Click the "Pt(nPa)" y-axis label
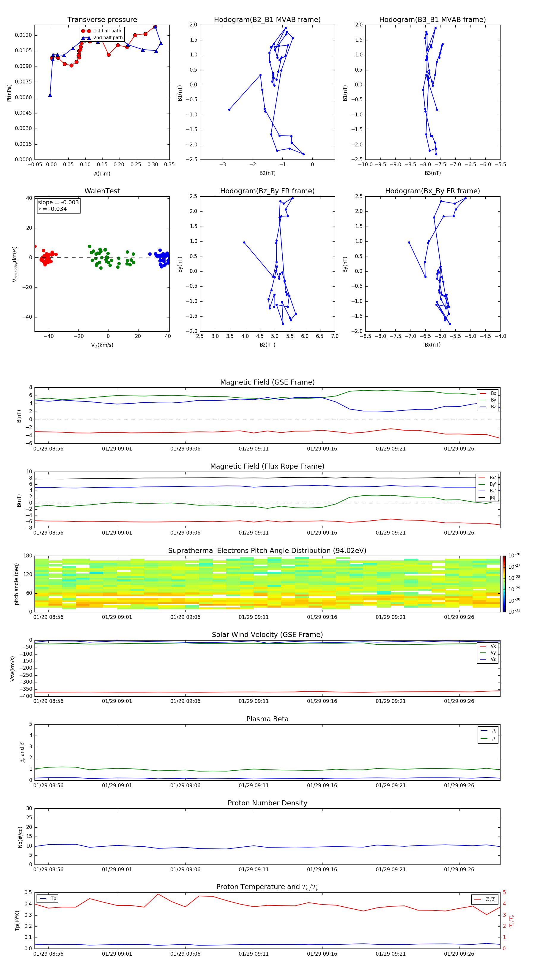This screenshot has height=980, width=535. [x=9, y=92]
